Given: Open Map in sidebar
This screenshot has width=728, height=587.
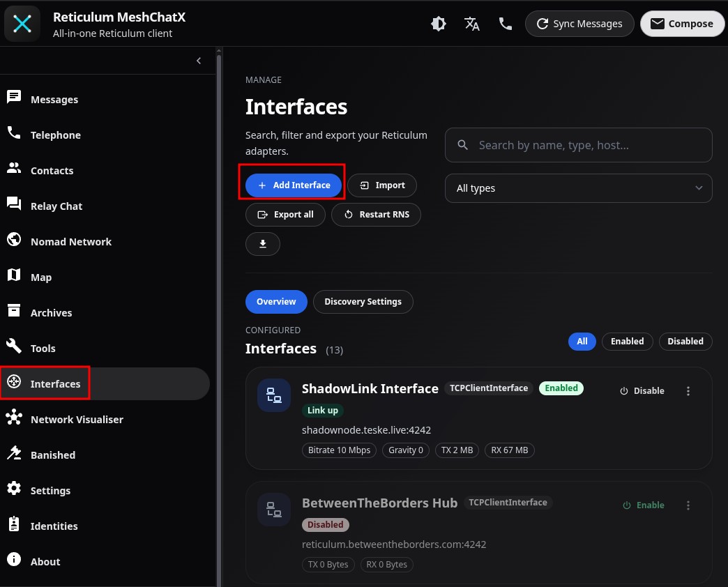Looking at the screenshot, I should point(105,277).
